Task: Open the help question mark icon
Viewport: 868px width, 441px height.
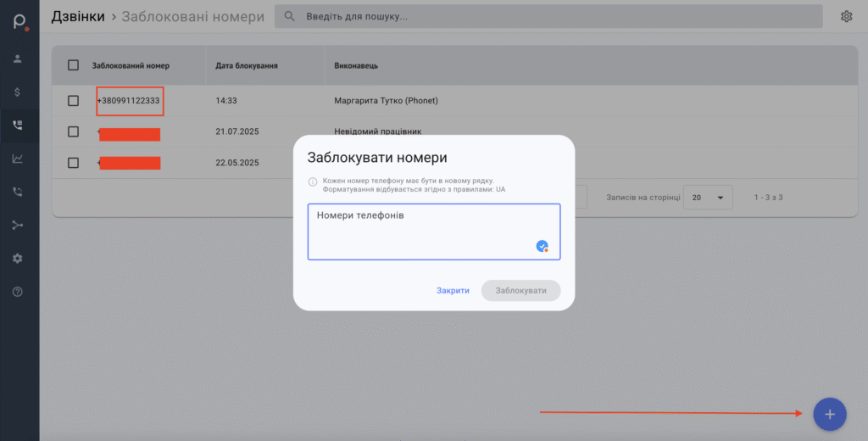Action: click(18, 292)
